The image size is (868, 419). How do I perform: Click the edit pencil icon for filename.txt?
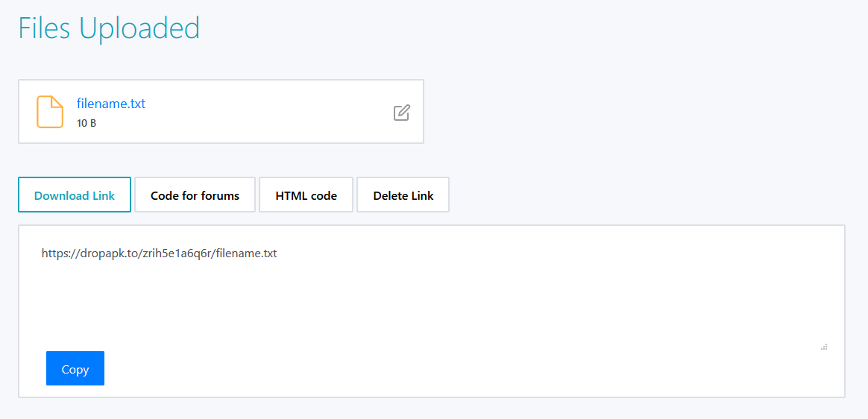click(x=401, y=113)
